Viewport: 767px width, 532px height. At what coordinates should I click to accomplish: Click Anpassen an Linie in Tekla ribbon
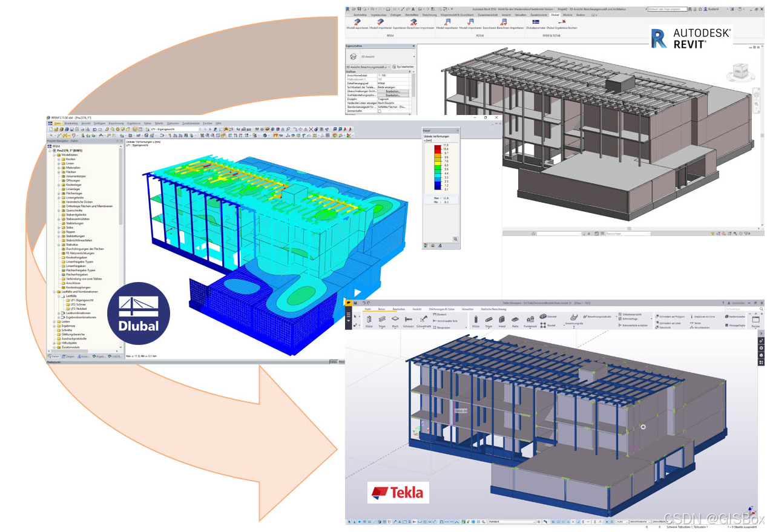coord(702,317)
